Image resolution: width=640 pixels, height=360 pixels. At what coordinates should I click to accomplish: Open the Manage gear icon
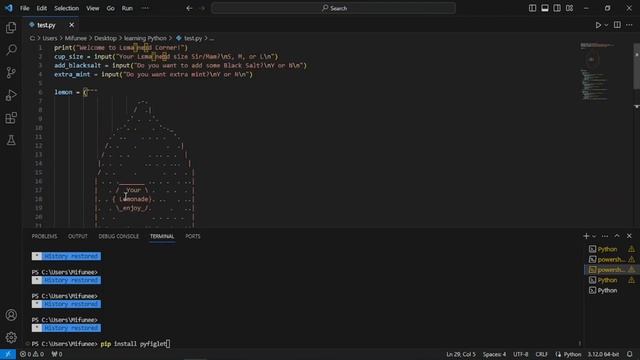pos(11,337)
